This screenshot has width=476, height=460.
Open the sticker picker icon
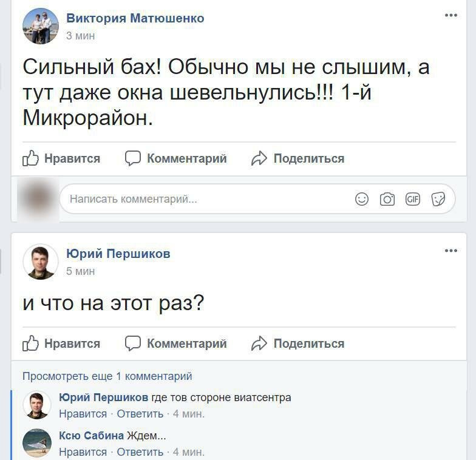point(438,199)
